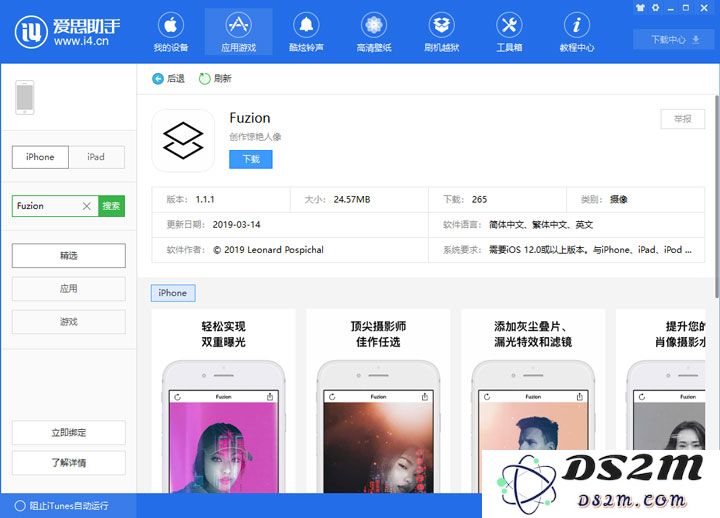This screenshot has height=518, width=720.
Task: Switch to the iPad device tab
Action: 96,157
